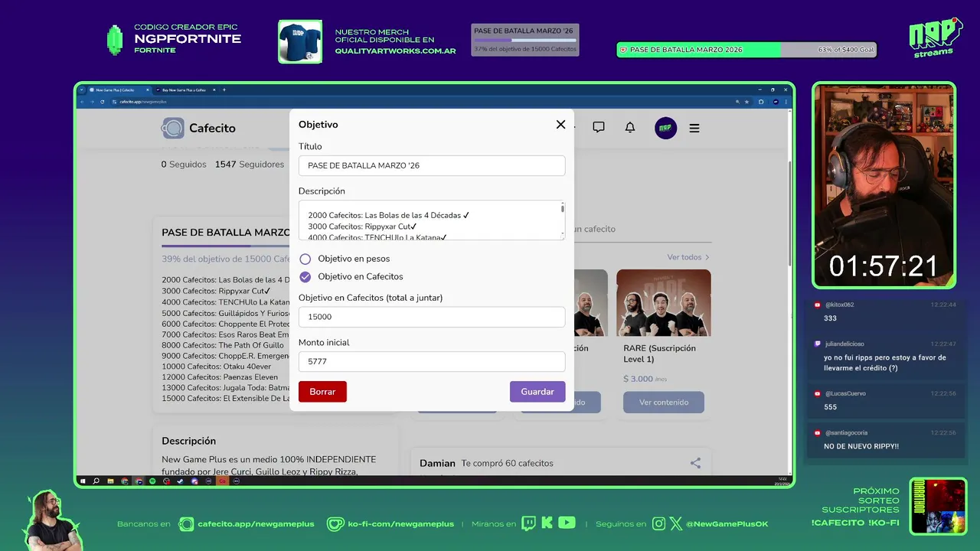Image resolution: width=980 pixels, height=551 pixels.
Task: Switch to the 'Buy New Game Plus a Coffee' tab
Action: click(x=185, y=90)
